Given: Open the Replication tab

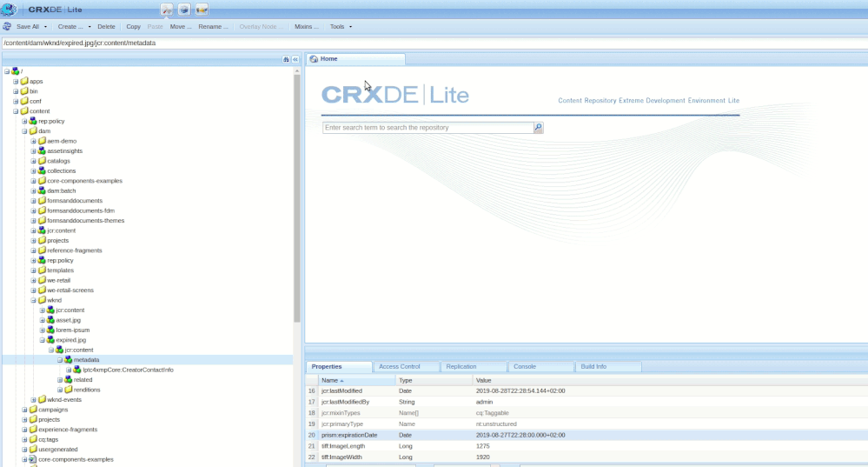Looking at the screenshot, I should coord(461,367).
